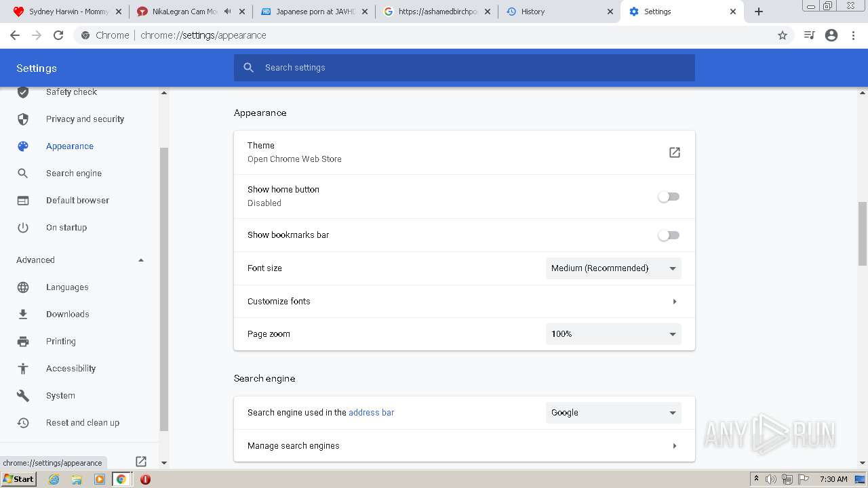
Task: Enable the Show home button toggle
Action: (669, 197)
